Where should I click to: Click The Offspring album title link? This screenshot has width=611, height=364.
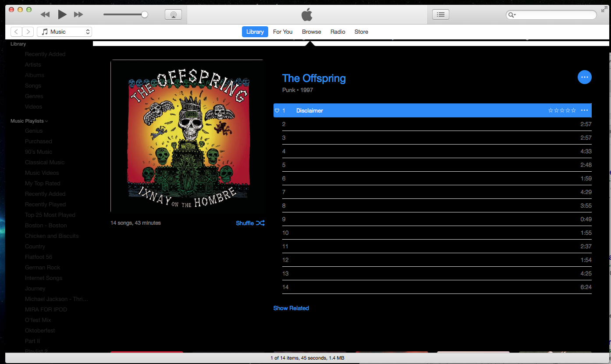tap(314, 78)
